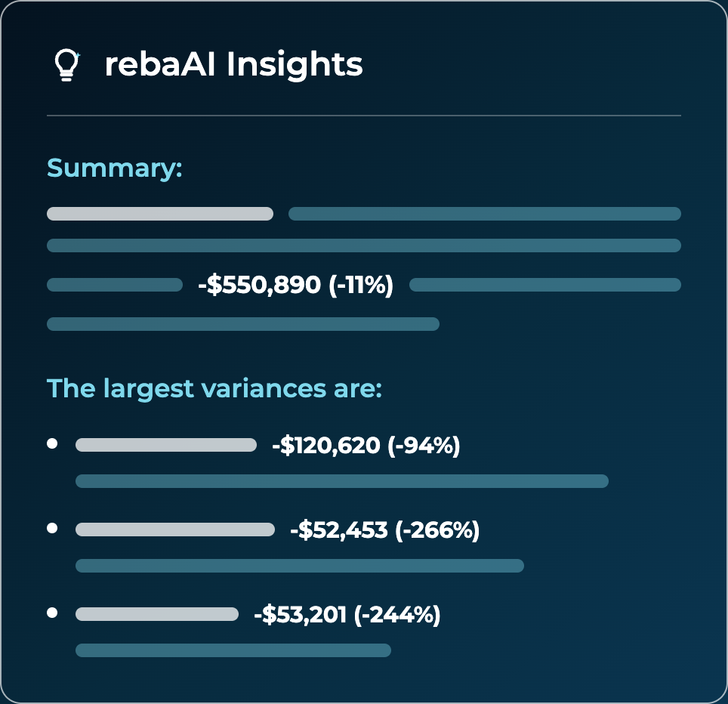
Task: Click the light placeholder bar before -$120,620
Action: click(165, 445)
